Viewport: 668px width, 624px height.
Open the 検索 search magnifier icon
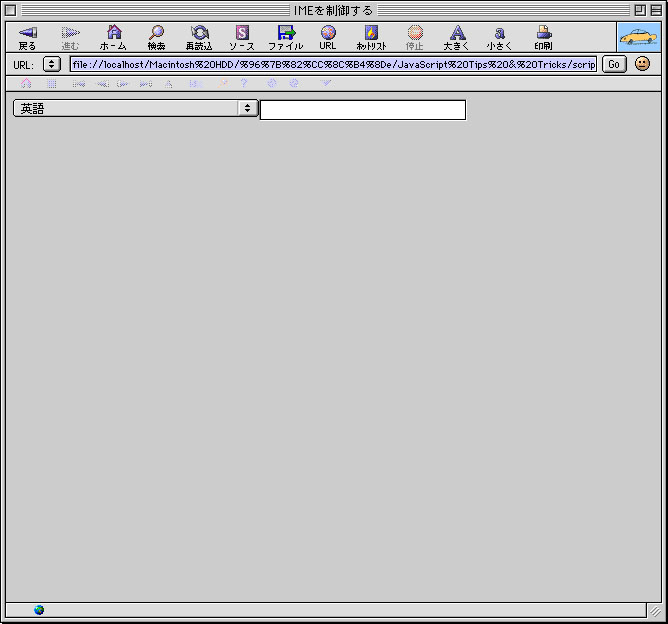coord(156,32)
